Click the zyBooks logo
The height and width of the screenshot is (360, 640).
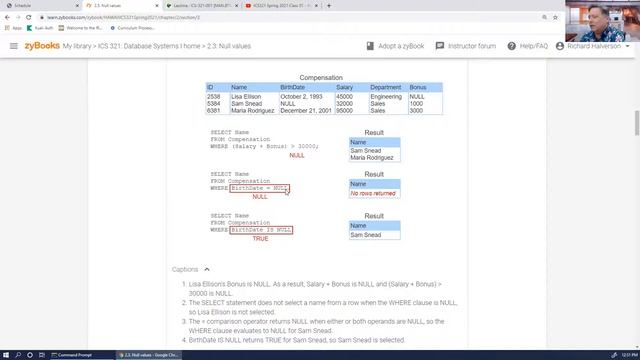click(x=42, y=46)
